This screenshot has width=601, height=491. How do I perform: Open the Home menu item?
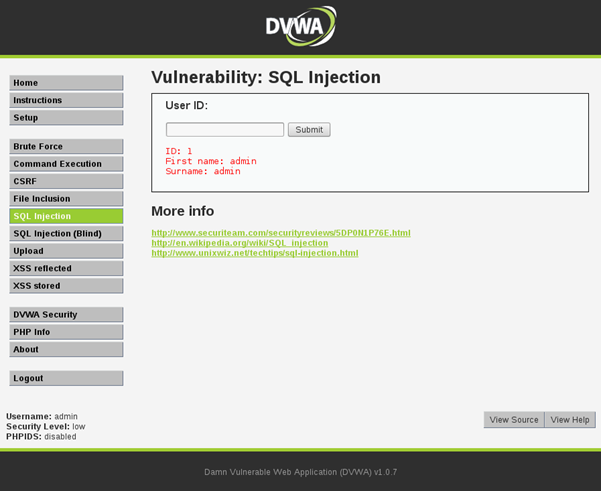point(66,83)
